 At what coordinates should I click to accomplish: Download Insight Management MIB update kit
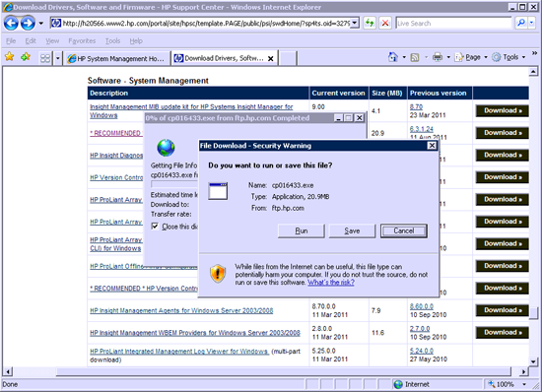click(x=503, y=110)
